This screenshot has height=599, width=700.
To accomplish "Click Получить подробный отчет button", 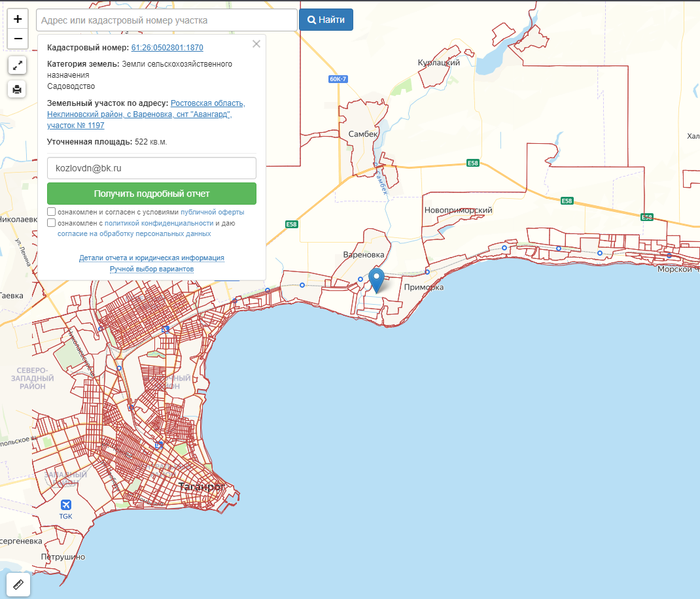I will point(152,194).
